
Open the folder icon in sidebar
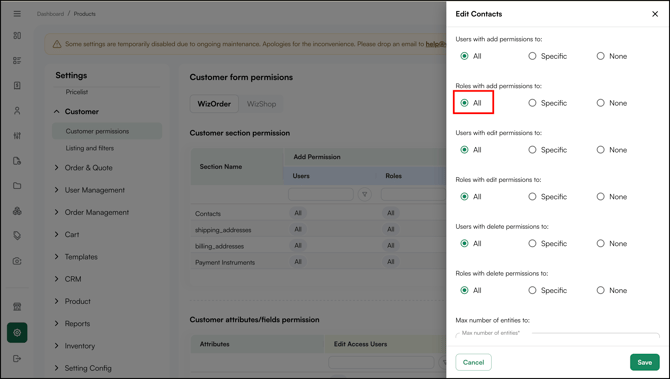coord(17,185)
